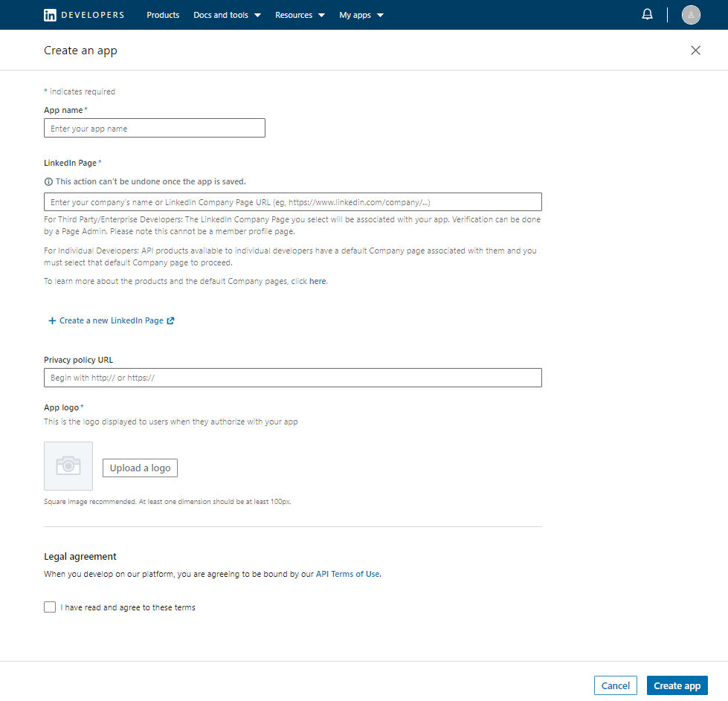Viewport: 728px width, 701px height.
Task: Open the My apps dropdown
Action: point(361,15)
